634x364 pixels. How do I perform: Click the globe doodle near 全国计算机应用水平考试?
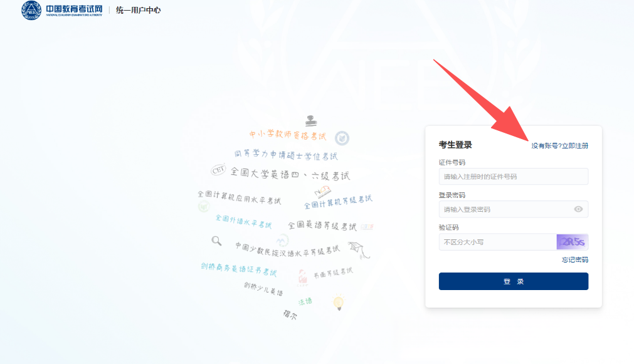203,207
